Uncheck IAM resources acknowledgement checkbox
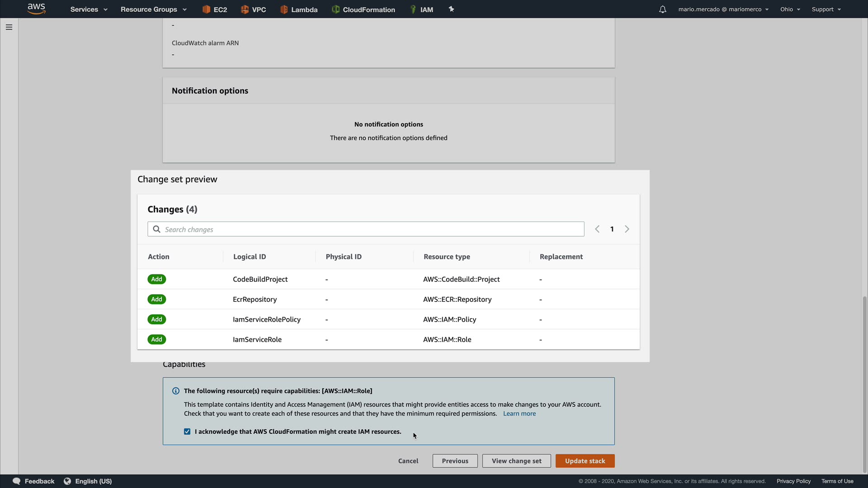This screenshot has height=488, width=868. point(187,432)
